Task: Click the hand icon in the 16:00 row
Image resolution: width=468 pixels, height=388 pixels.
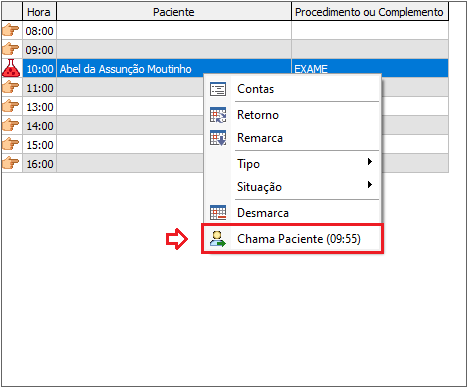Action: (x=10, y=163)
